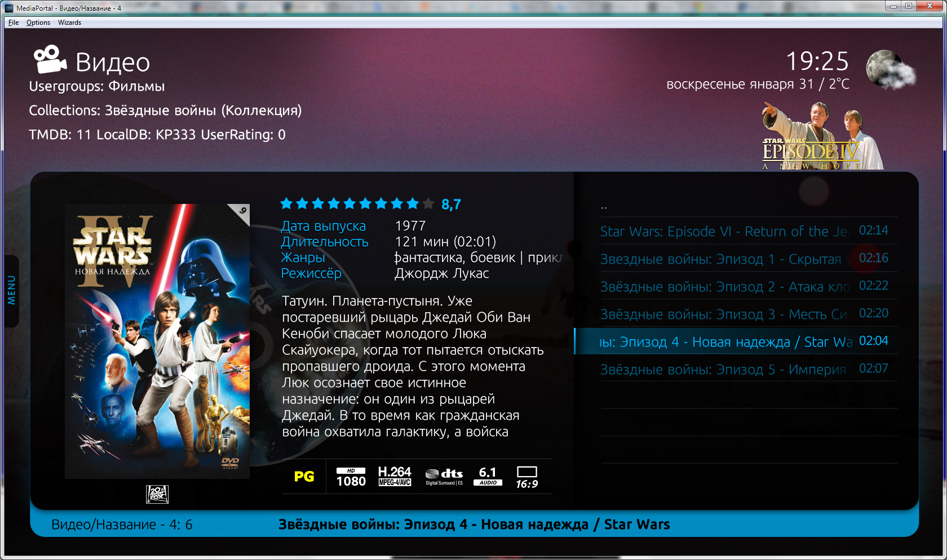Click the Дата выпуска label
This screenshot has width=947, height=560.
tap(324, 226)
